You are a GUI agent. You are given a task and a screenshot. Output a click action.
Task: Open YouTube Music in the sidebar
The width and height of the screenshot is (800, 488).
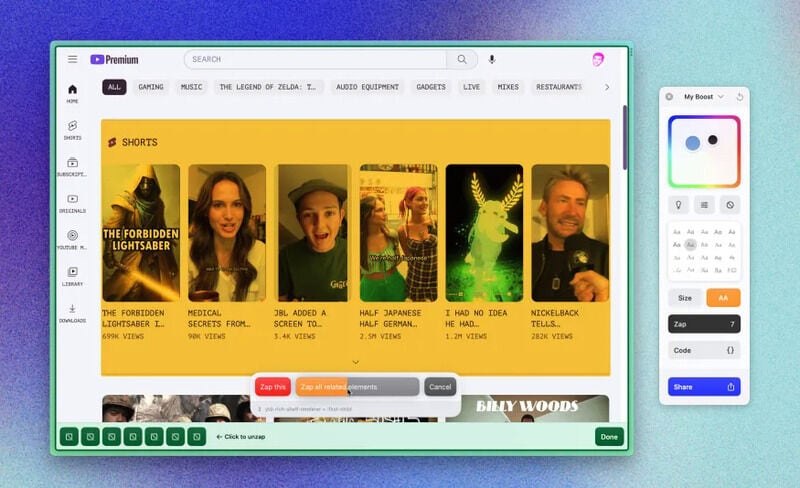[x=72, y=239]
